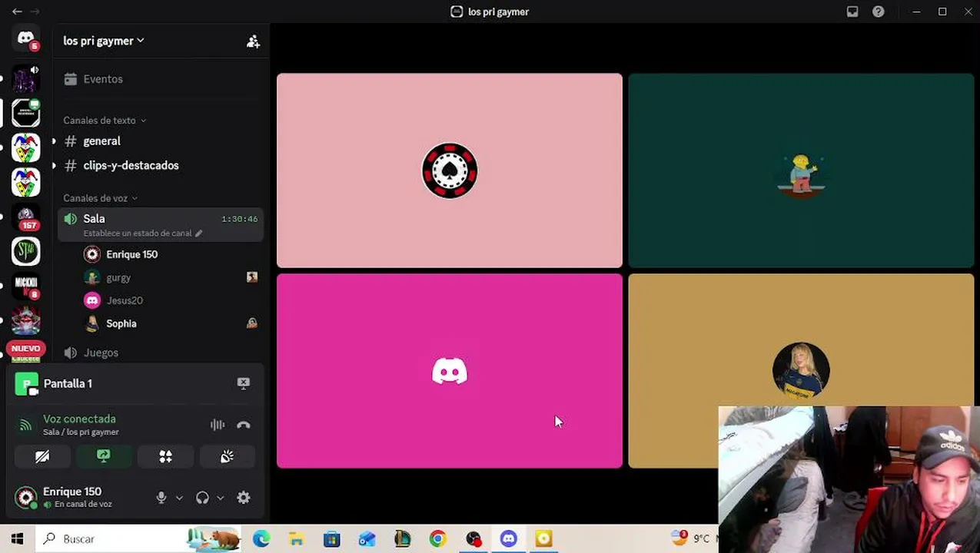Open the help question mark icon

coord(879,12)
